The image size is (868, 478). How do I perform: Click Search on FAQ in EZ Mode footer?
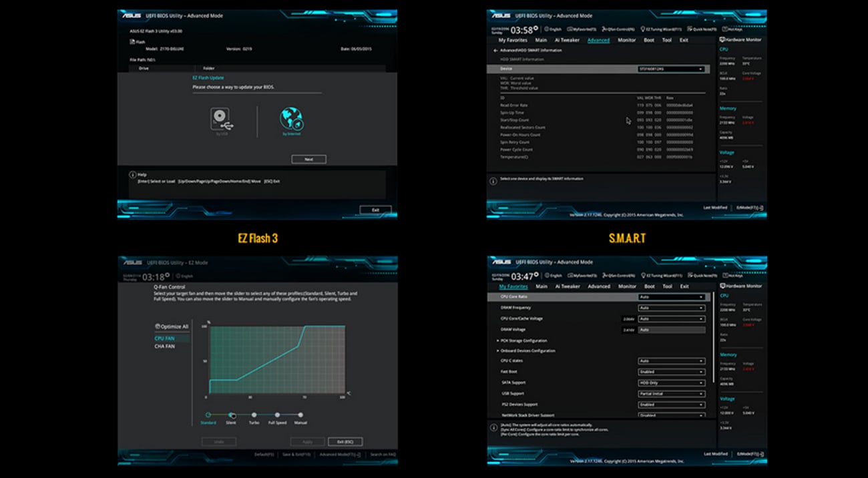tap(383, 455)
